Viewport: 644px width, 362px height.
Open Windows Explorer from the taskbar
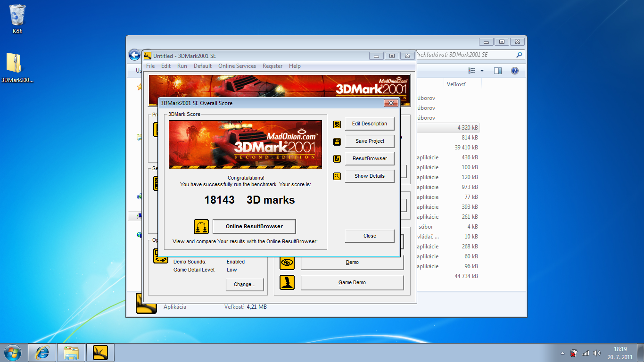[x=71, y=353]
